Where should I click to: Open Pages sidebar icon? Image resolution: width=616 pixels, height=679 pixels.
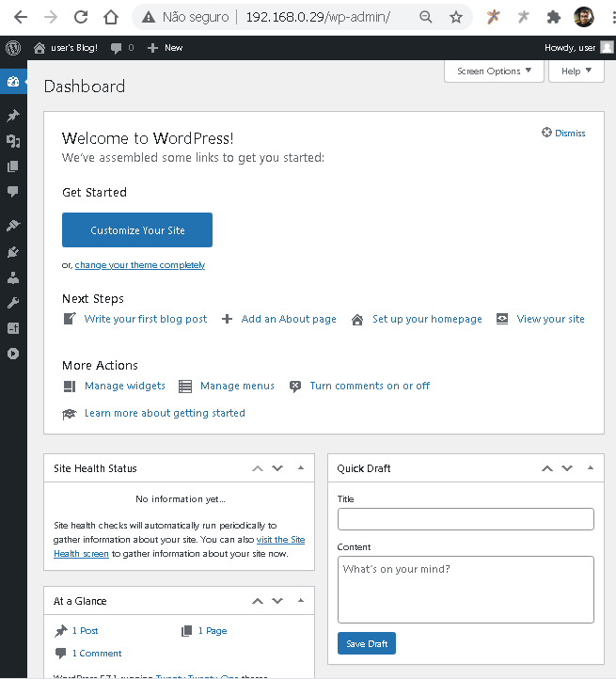(13, 166)
